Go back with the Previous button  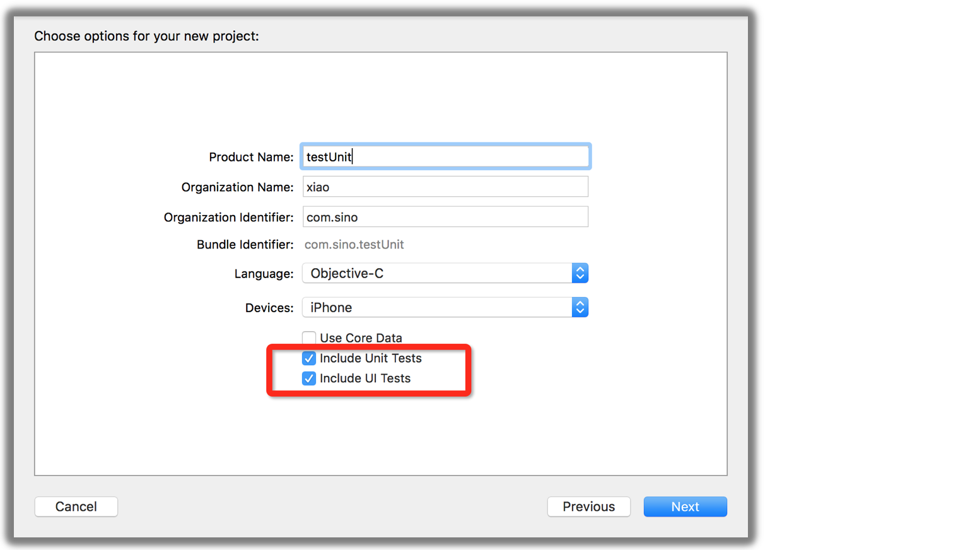click(x=588, y=506)
